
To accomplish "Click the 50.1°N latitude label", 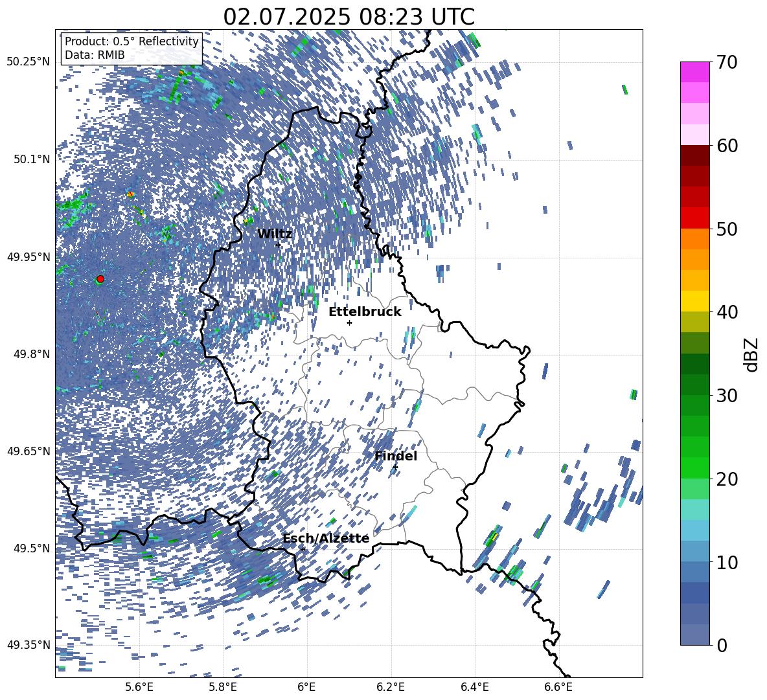I will tap(31, 159).
